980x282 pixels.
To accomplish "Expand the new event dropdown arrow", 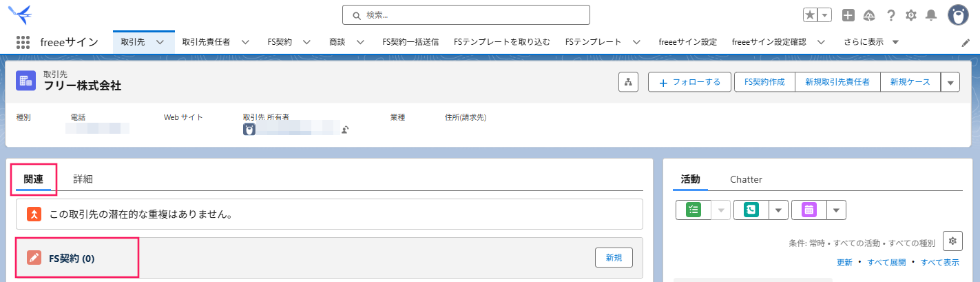I will (x=836, y=210).
